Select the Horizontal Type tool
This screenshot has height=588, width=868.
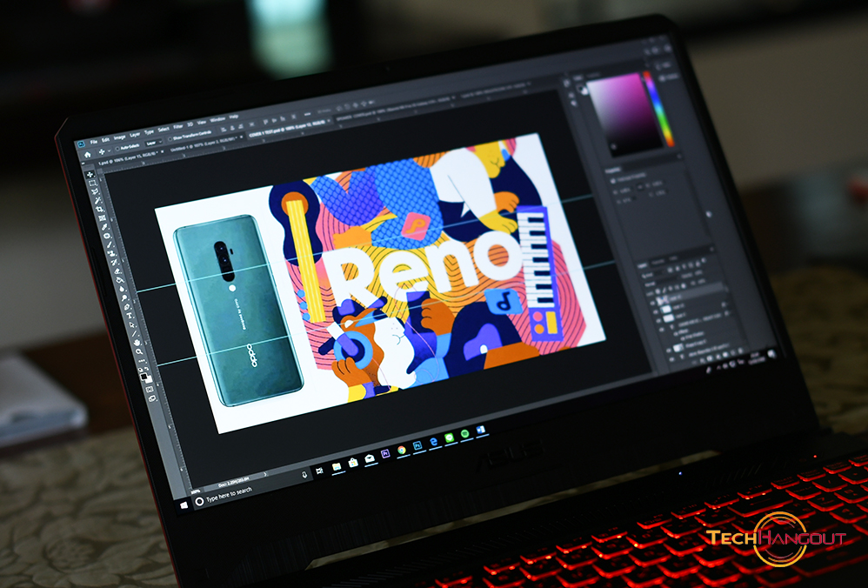pyautogui.click(x=130, y=316)
